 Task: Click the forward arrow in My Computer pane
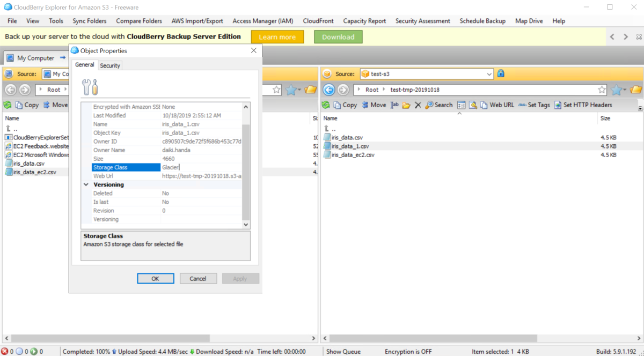[25, 90]
